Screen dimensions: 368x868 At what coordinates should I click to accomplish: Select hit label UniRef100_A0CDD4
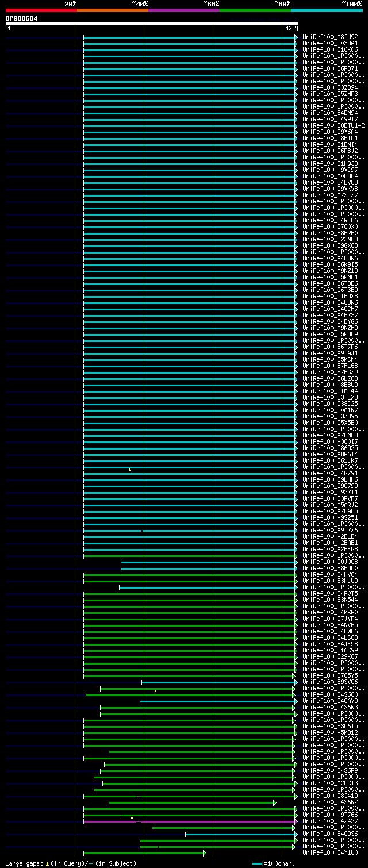coord(330,176)
